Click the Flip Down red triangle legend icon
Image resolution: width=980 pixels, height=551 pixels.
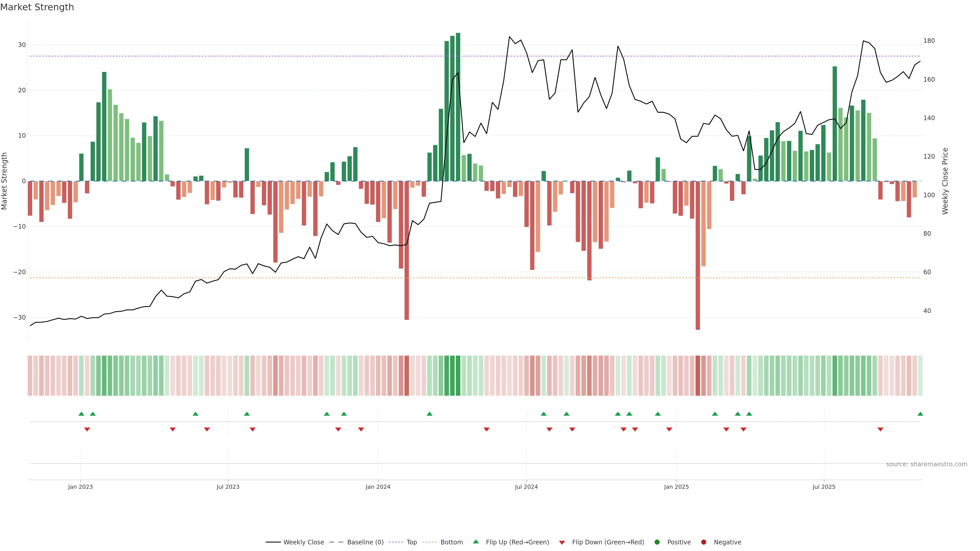(x=562, y=543)
